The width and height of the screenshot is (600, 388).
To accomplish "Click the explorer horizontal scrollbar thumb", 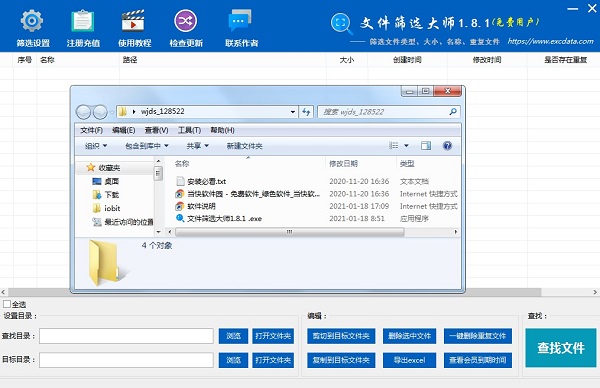I will [290, 232].
